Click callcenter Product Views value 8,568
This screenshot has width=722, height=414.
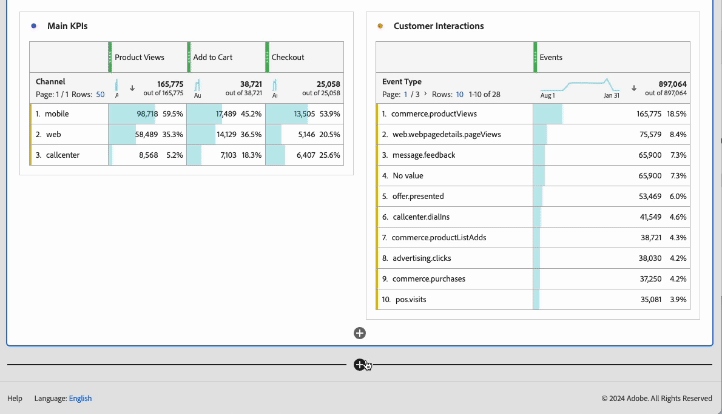[148, 155]
